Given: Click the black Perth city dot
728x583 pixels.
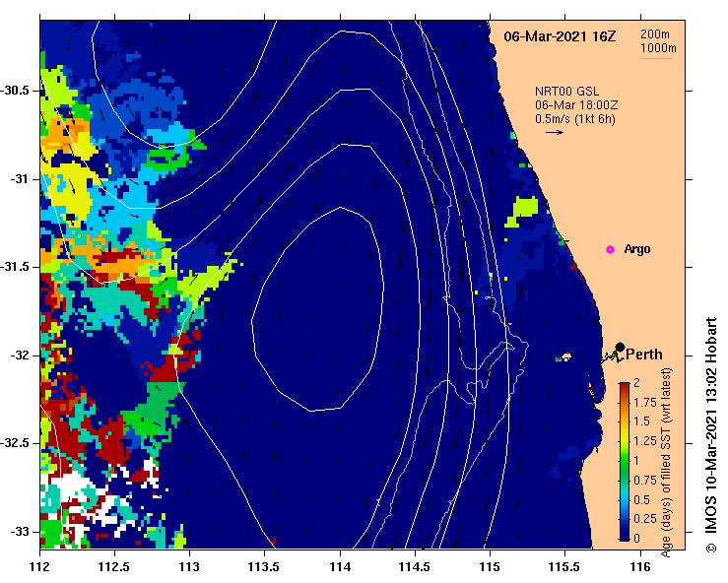Looking at the screenshot, I should click(x=620, y=348).
